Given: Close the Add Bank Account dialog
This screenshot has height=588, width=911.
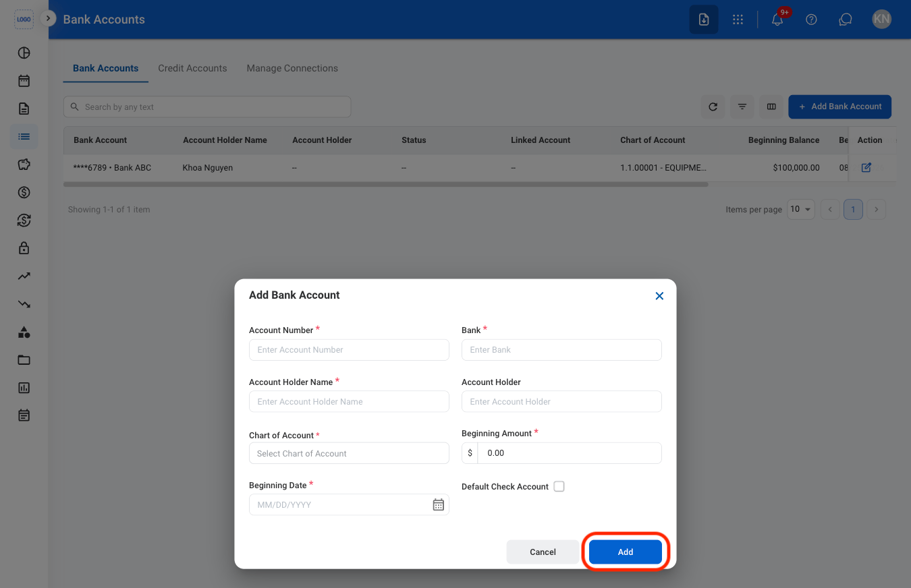Looking at the screenshot, I should [x=659, y=296].
